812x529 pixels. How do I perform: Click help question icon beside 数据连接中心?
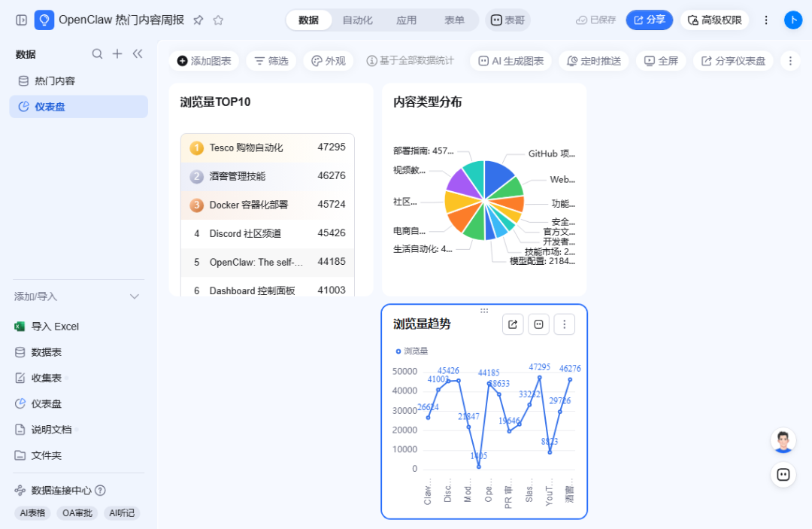[101, 490]
